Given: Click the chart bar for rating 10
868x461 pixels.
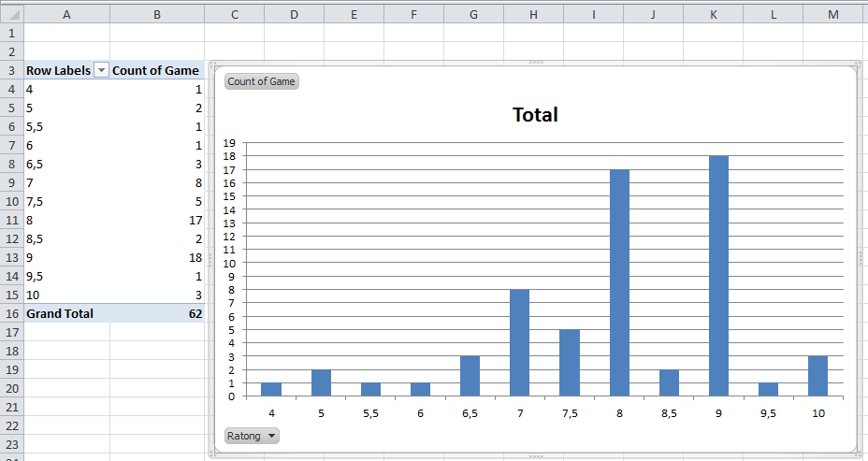Looking at the screenshot, I should (818, 376).
